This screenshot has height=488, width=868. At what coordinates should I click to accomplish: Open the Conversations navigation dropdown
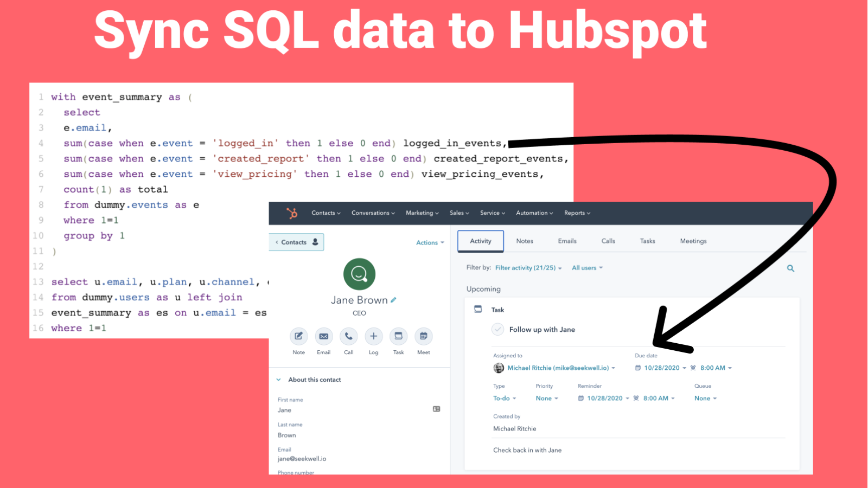pos(373,213)
